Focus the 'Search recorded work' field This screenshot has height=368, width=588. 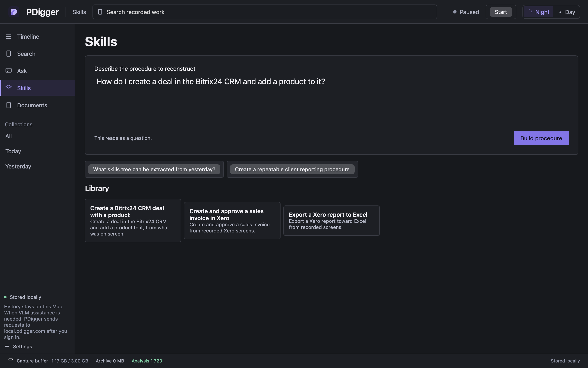point(265,12)
